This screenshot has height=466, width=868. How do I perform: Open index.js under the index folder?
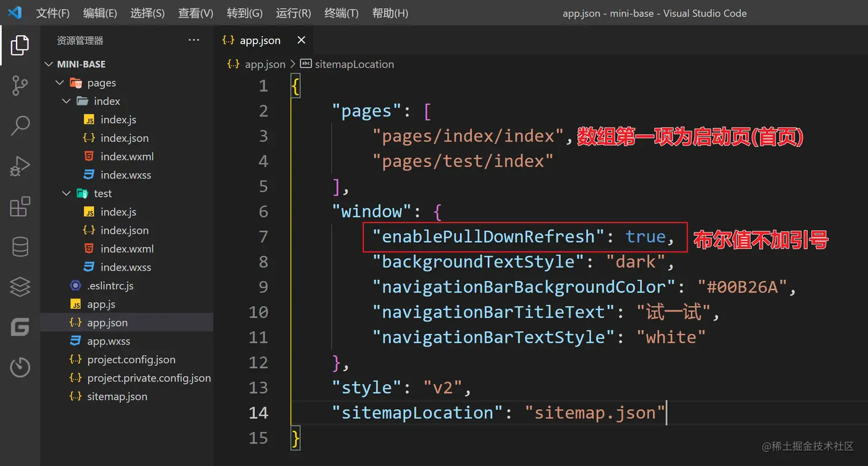point(118,120)
